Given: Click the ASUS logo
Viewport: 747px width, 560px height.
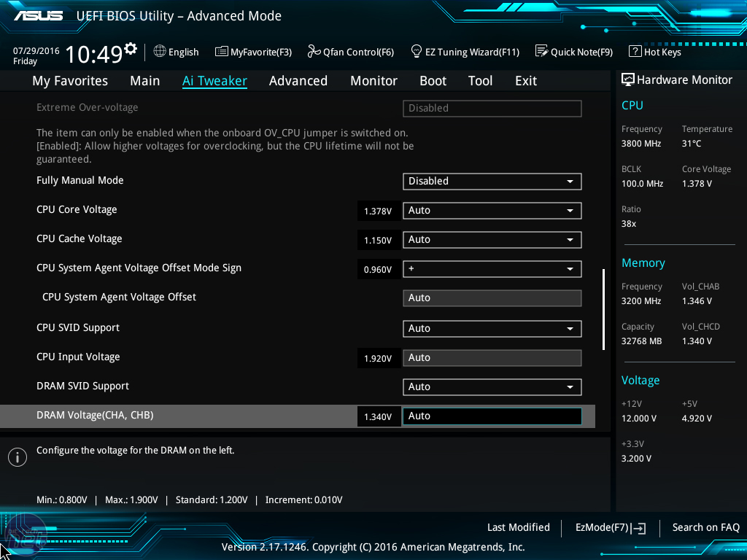Looking at the screenshot, I should (38, 16).
